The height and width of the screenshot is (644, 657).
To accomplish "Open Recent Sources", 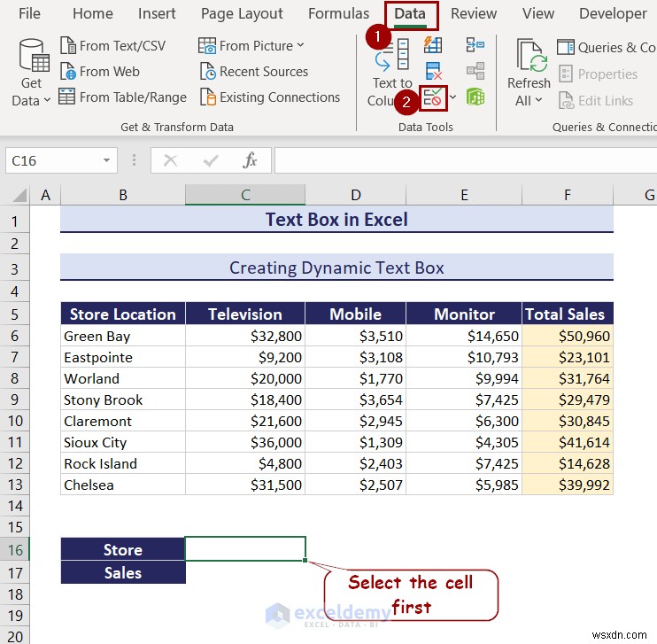I will click(x=254, y=71).
